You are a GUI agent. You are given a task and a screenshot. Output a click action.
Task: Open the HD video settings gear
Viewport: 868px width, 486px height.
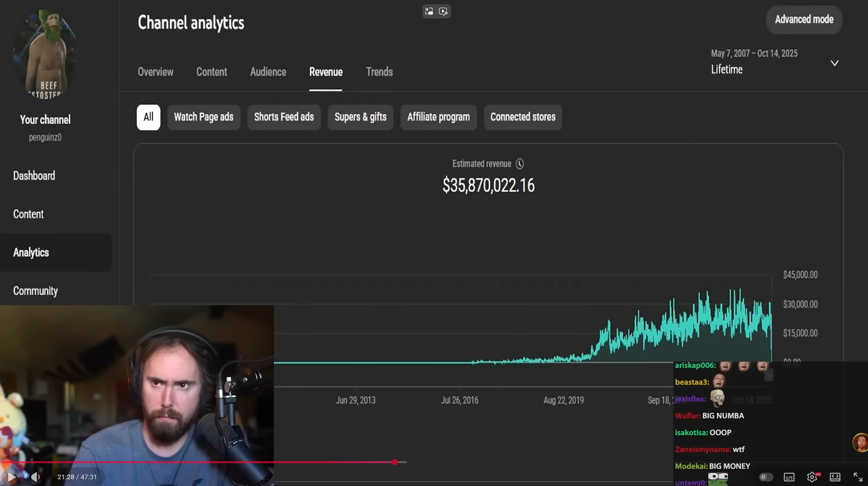tap(812, 477)
